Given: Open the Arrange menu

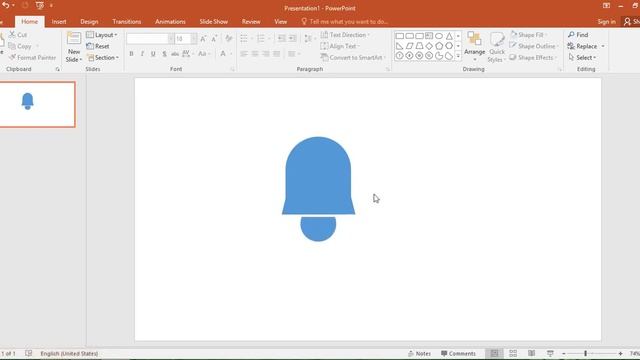Looking at the screenshot, I should coord(474,47).
